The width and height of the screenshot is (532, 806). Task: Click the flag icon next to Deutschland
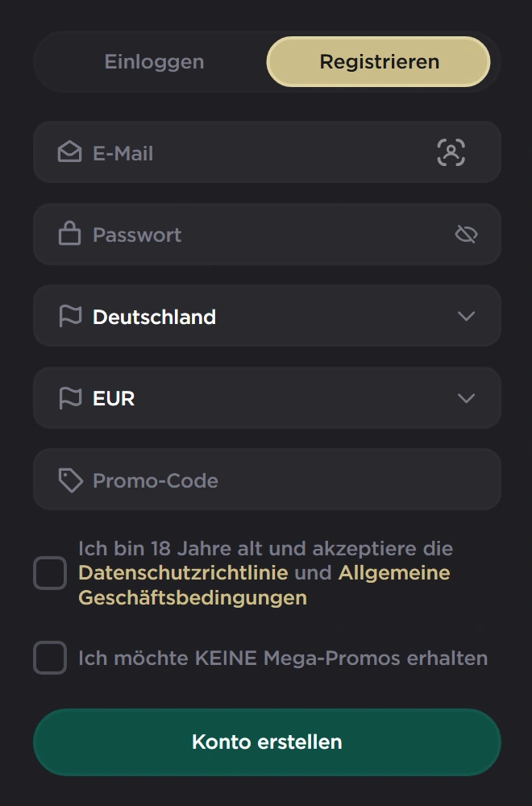pyautogui.click(x=70, y=316)
